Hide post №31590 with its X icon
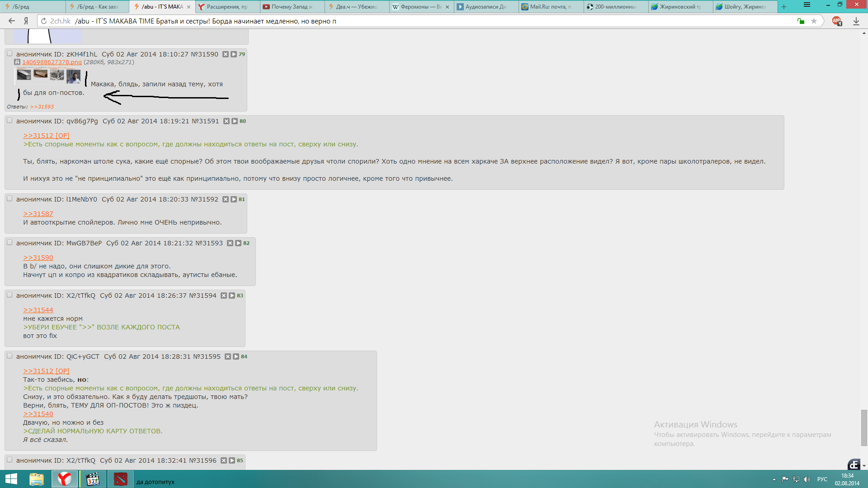The width and height of the screenshot is (868, 488). click(x=226, y=54)
